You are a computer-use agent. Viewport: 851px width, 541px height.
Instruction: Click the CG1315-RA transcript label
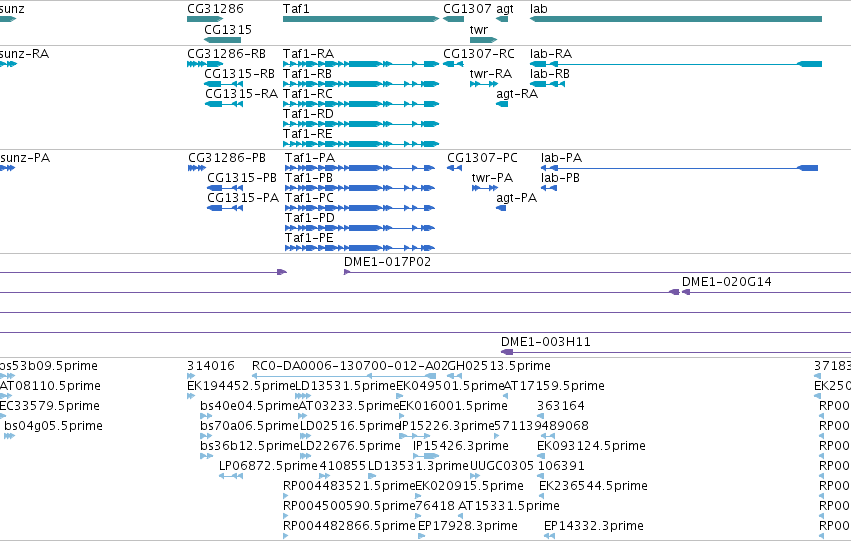[x=241, y=94]
